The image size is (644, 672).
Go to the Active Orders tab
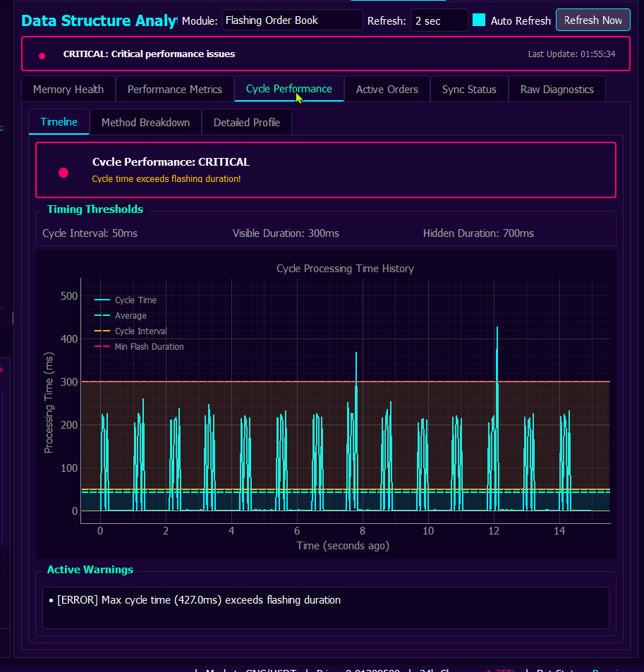pyautogui.click(x=387, y=90)
